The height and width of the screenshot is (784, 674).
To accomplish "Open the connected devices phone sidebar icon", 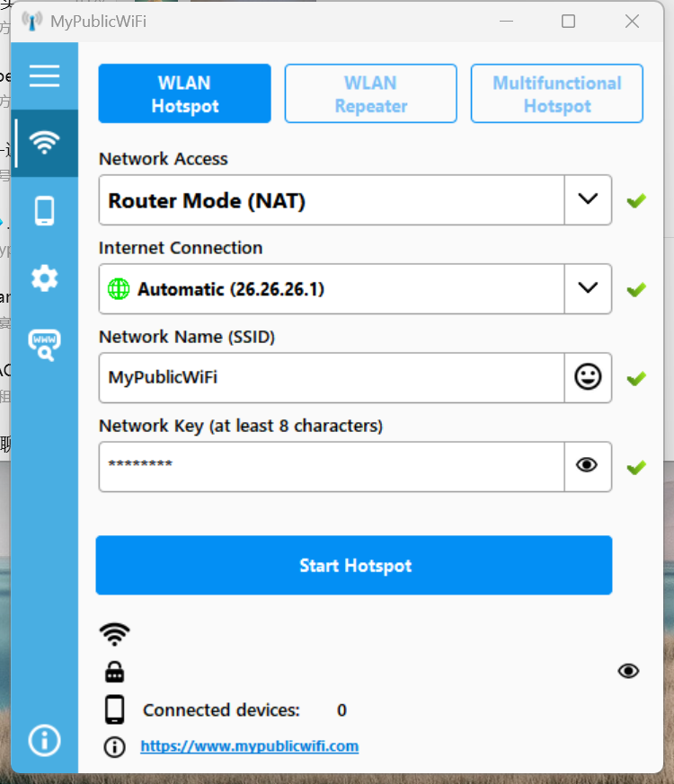I will (x=44, y=211).
